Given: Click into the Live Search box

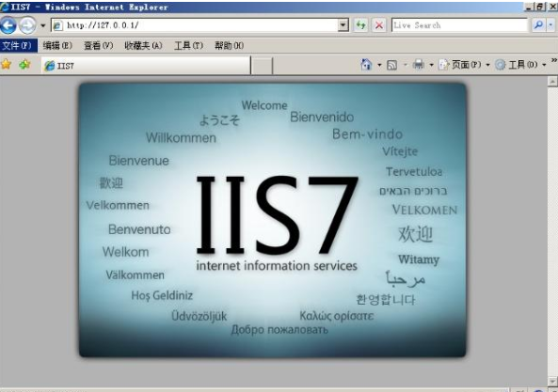Looking at the screenshot, I should point(459,25).
